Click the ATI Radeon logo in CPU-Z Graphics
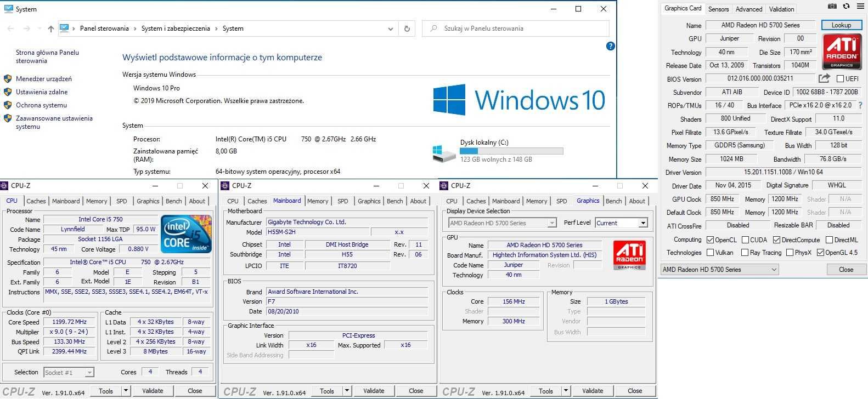868x399 pixels. click(629, 255)
